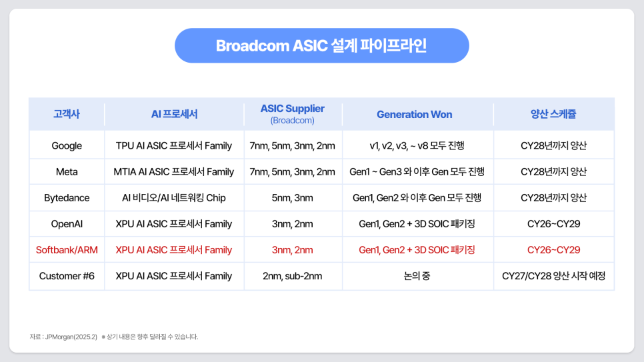Select the red Softbank/ARM cell
Screen dimensions: 644x362
pyautogui.click(x=67, y=250)
